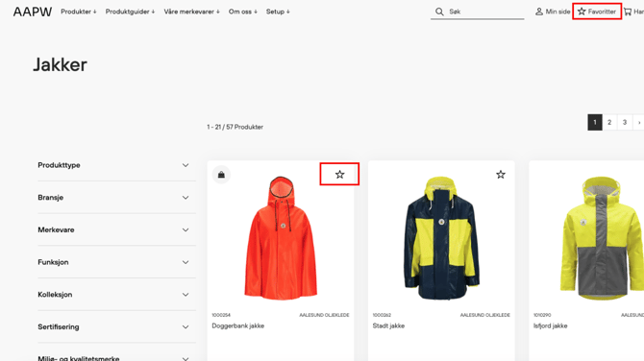Favorite the Stadt jakke with star
The height and width of the screenshot is (361, 644).
pos(500,175)
